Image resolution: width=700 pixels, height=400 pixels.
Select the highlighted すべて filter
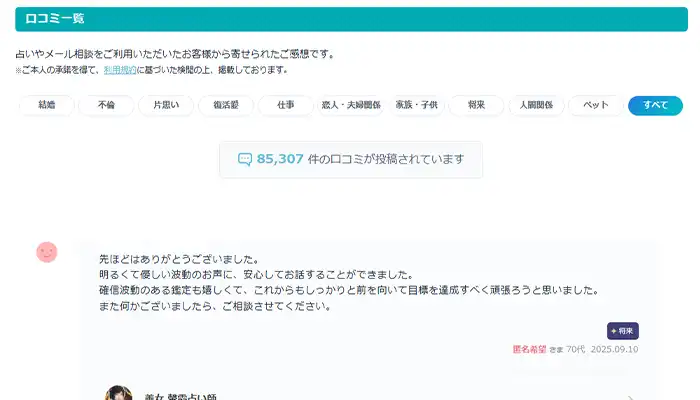[x=655, y=105]
